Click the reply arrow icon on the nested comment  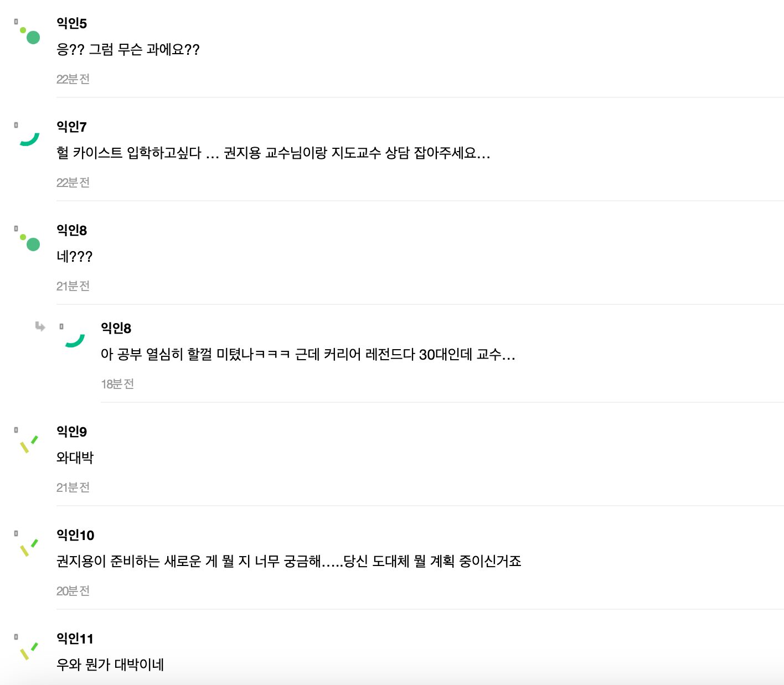click(40, 326)
